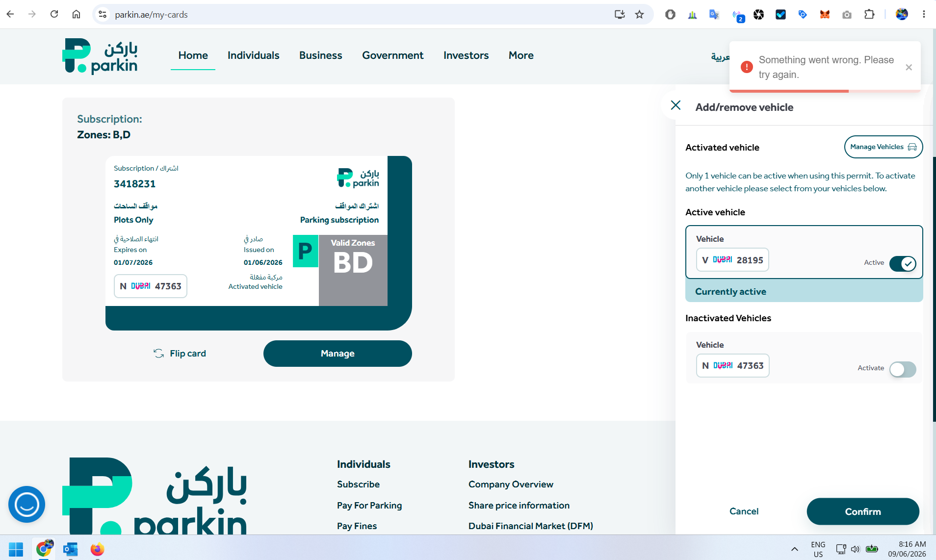Open Dubai Financial Market (DFM) link
936x560 pixels.
tap(531, 526)
